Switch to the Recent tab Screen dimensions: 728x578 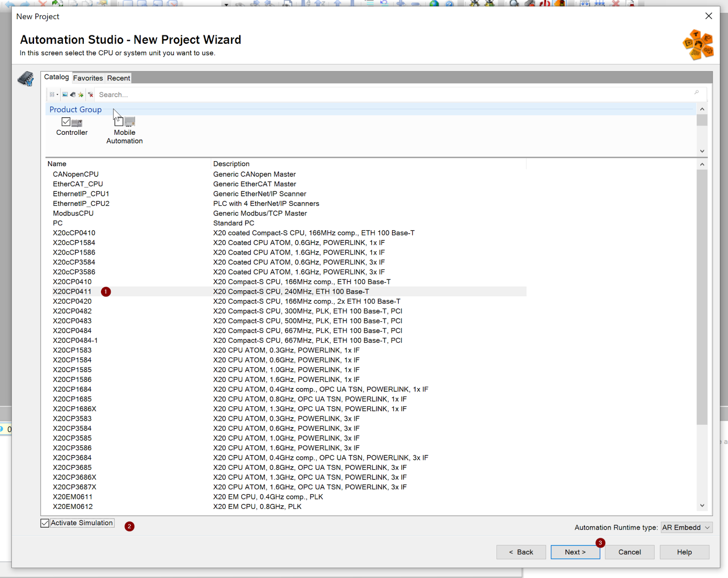(118, 78)
